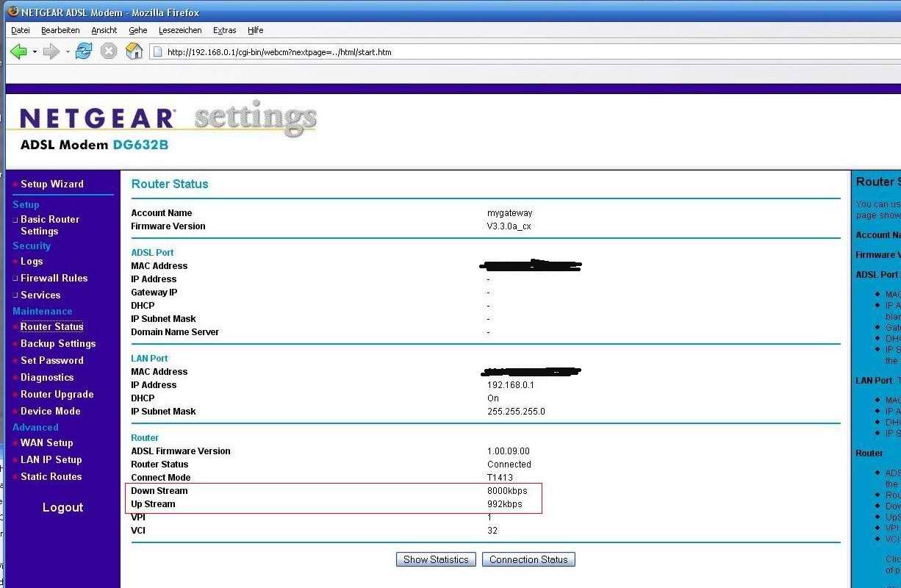Click the DHCP value On
The width and height of the screenshot is (901, 588).
click(493, 398)
